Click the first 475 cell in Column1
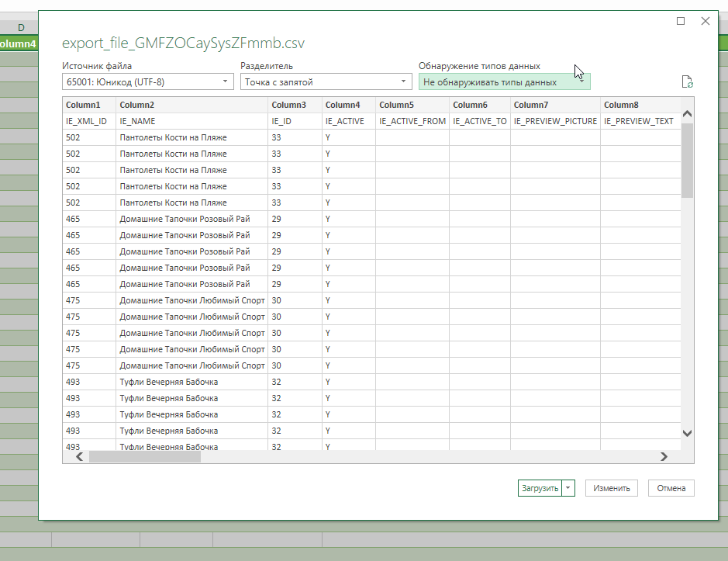 89,300
